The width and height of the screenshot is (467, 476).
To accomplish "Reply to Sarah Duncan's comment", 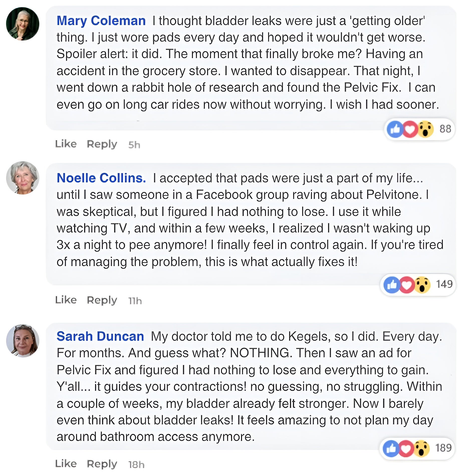I will [x=102, y=464].
